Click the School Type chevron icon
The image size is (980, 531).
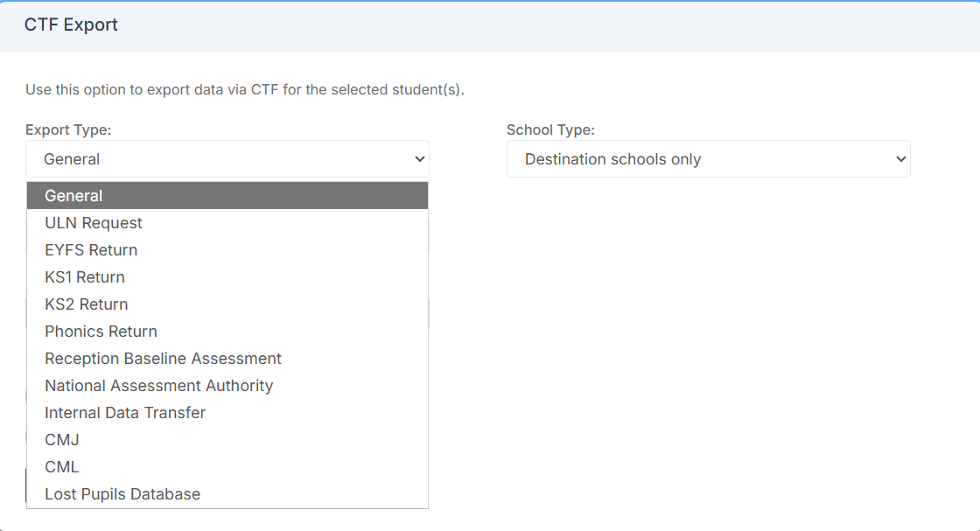coord(901,158)
